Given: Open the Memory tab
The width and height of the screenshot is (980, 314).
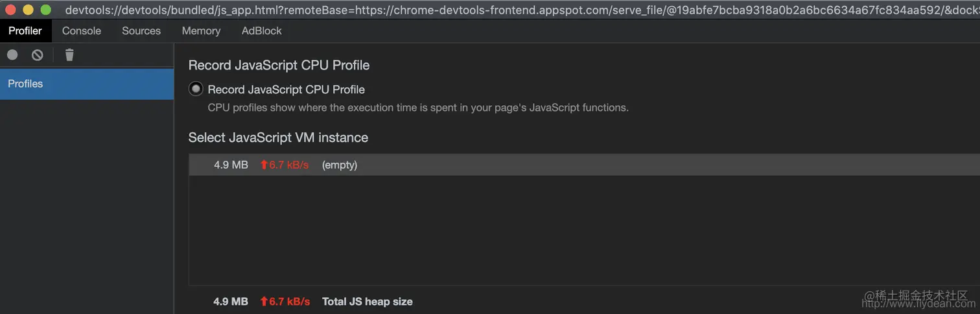Looking at the screenshot, I should coord(201,30).
